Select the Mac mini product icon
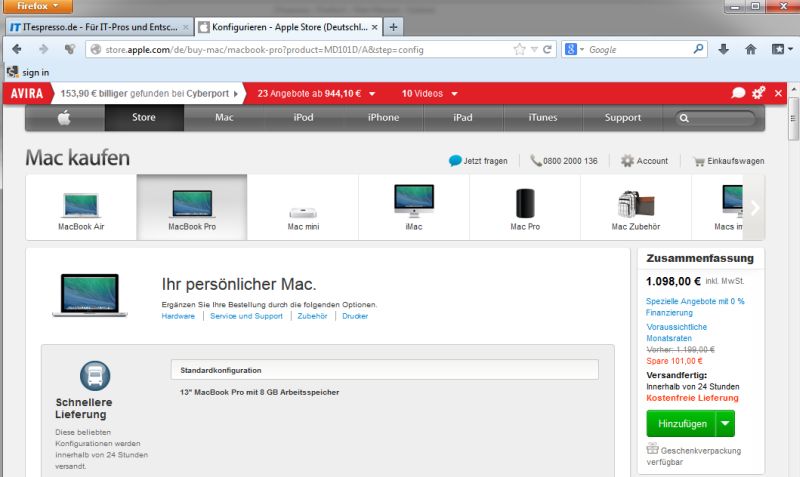Image resolution: width=800 pixels, height=477 pixels. click(x=303, y=213)
